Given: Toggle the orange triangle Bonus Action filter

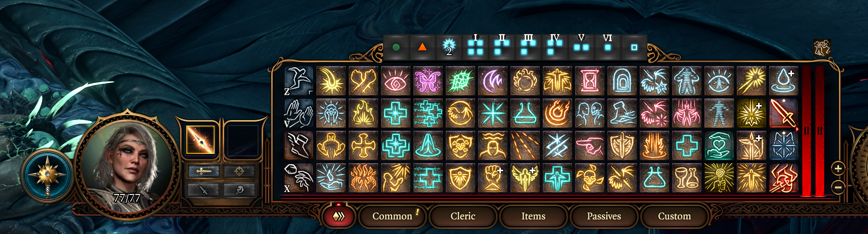Looking at the screenshot, I should point(423,47).
